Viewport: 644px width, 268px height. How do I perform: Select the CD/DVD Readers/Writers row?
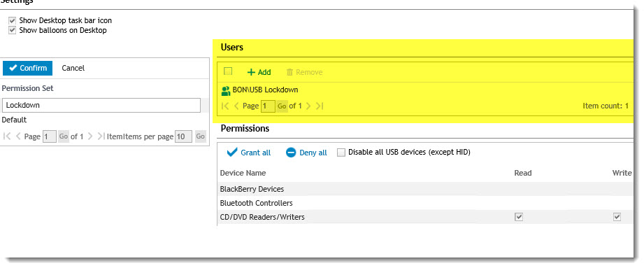tap(426, 217)
